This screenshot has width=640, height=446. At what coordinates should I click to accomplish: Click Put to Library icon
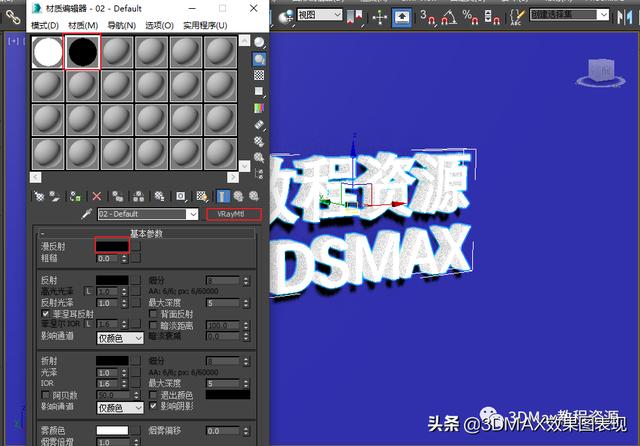(159, 197)
